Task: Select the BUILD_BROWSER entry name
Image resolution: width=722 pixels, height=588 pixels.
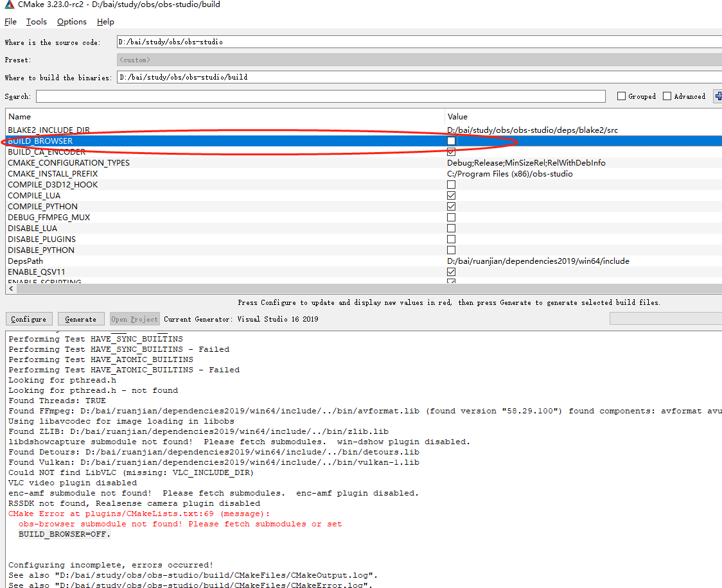Action: [40, 141]
